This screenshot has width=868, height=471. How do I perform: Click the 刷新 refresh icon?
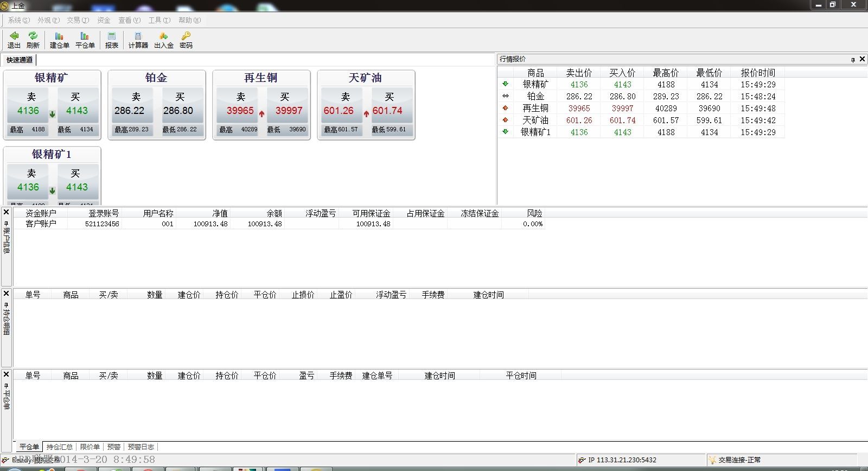(x=33, y=40)
